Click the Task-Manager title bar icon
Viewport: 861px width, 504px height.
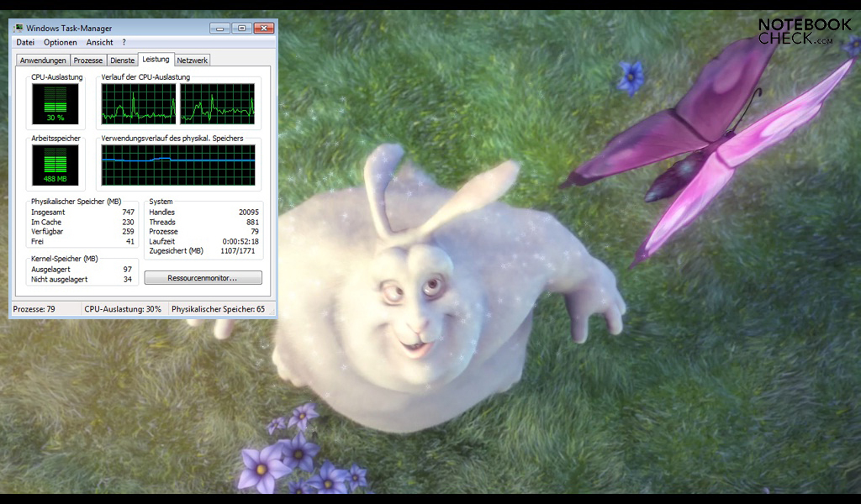pyautogui.click(x=18, y=28)
